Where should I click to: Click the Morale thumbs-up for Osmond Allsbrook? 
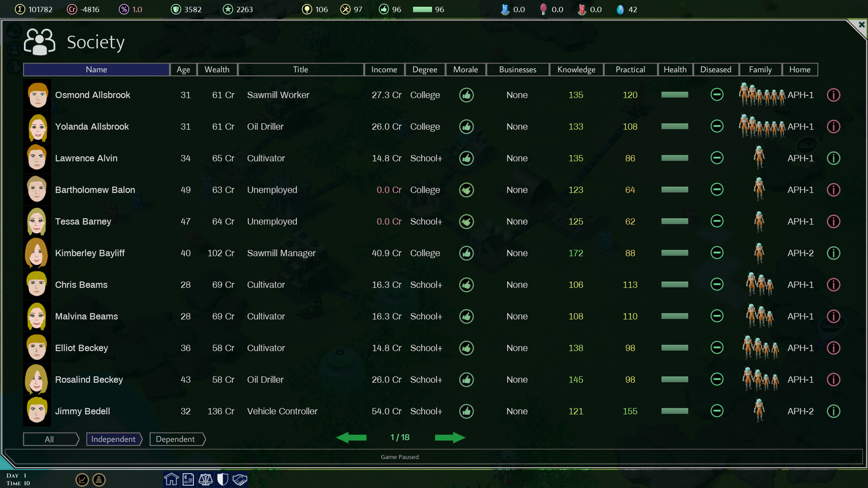[467, 95]
